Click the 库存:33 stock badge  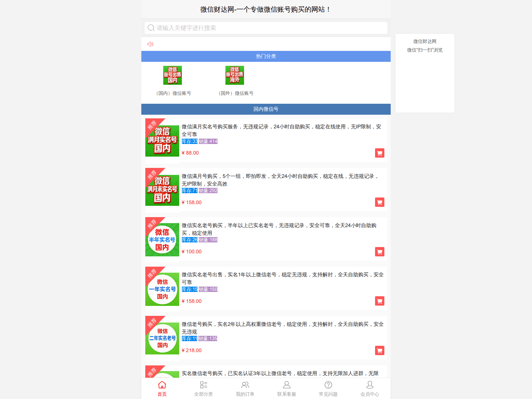190,141
